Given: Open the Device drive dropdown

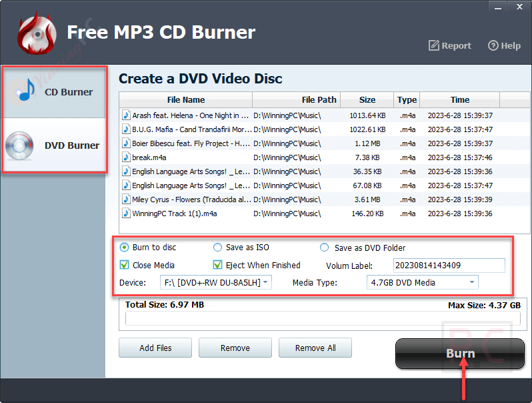Looking at the screenshot, I should [x=216, y=282].
